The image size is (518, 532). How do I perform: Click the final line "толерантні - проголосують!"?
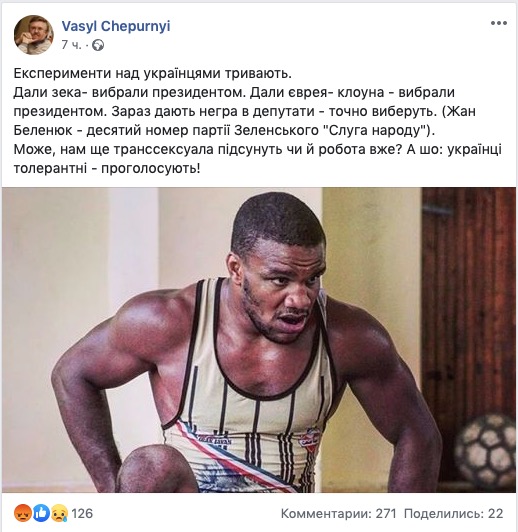point(107,168)
